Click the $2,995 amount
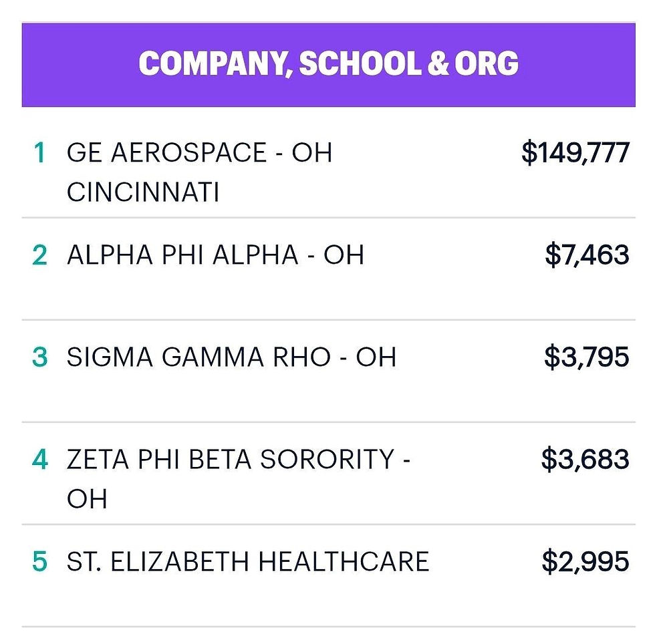Viewport: 655px width, 644px height. point(585,562)
